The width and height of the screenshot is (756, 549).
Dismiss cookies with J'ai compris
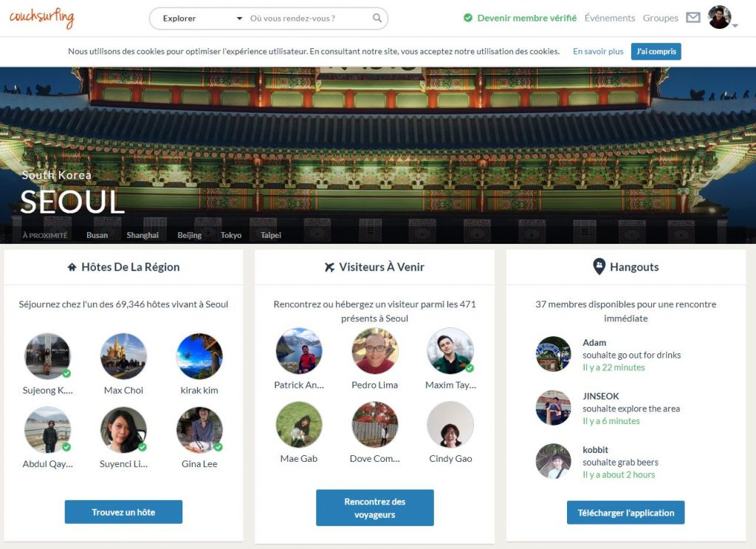[x=656, y=52]
